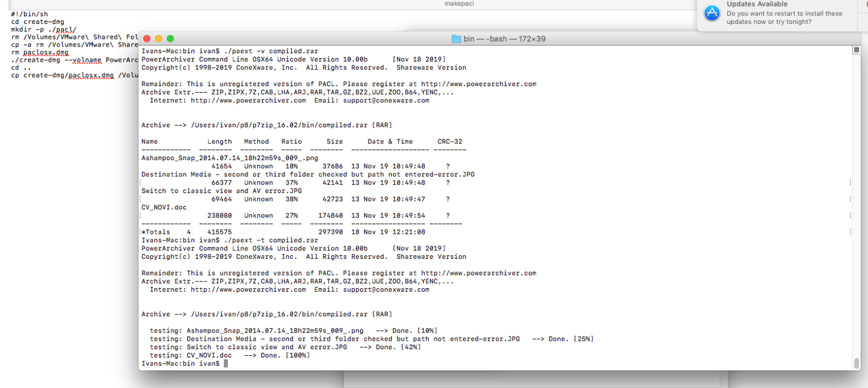The width and height of the screenshot is (868, 388).
Task: Place cursor on 'mkdir -p ./pacl/' line
Action: [x=43, y=29]
